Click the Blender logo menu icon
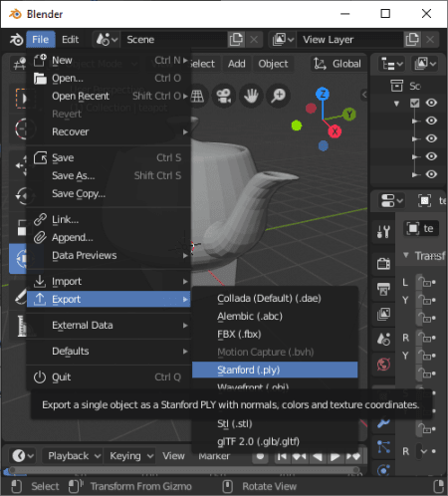 16,40
